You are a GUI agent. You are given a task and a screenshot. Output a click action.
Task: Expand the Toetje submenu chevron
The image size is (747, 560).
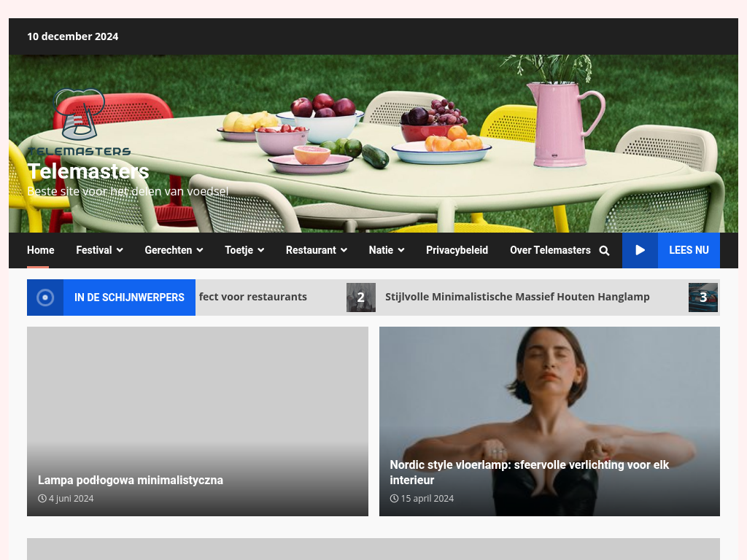click(260, 251)
